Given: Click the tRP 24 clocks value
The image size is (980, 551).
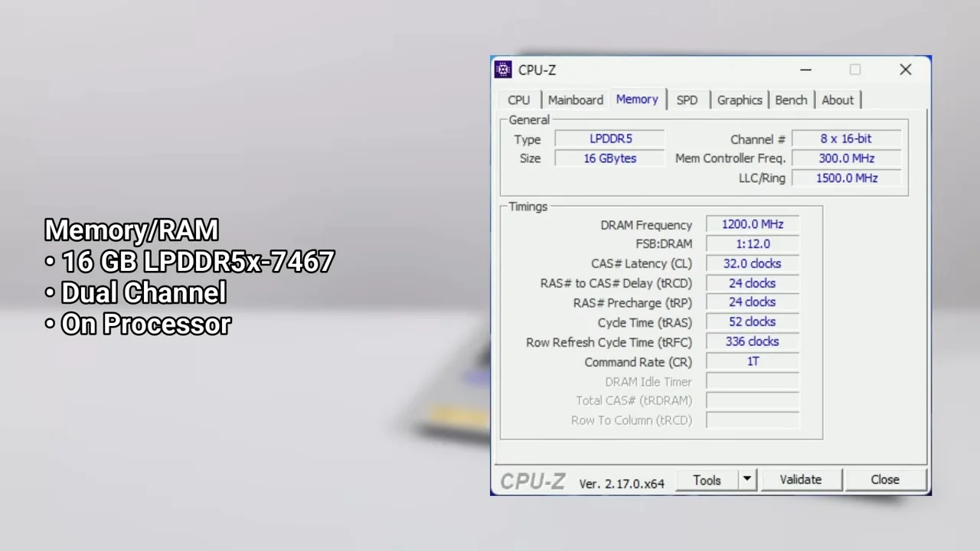Looking at the screenshot, I should [753, 302].
